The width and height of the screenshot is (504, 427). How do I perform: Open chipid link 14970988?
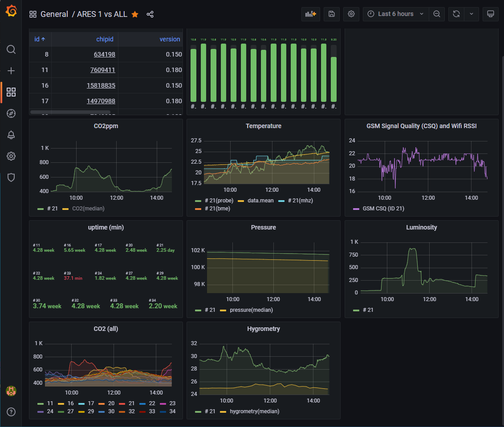coord(101,101)
